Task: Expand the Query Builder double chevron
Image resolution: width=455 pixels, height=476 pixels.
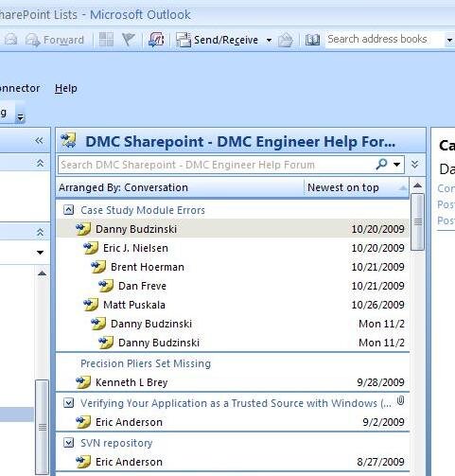Action: click(415, 165)
